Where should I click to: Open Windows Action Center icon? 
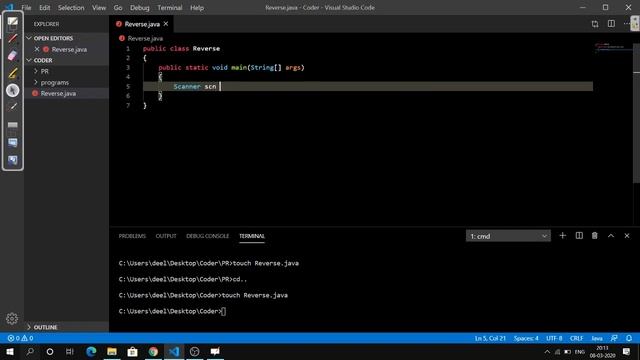click(x=627, y=351)
